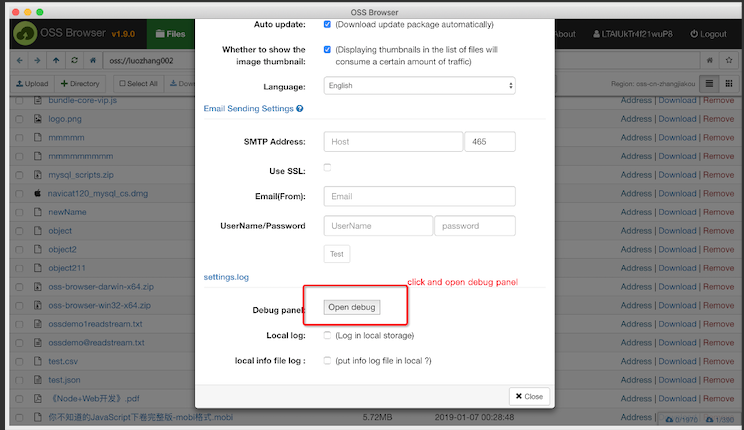Click the navicat120_mysql_cs.dmg apple icon
Screen dimensions: 744x430
tap(38, 193)
